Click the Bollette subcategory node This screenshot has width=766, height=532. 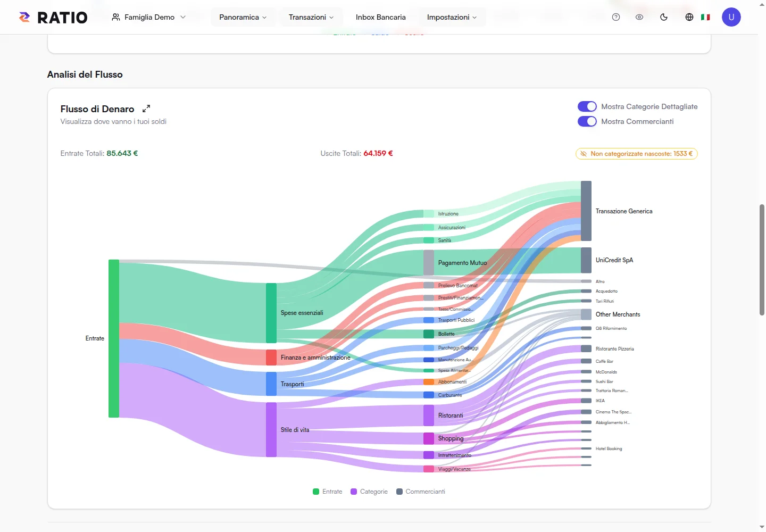429,334
